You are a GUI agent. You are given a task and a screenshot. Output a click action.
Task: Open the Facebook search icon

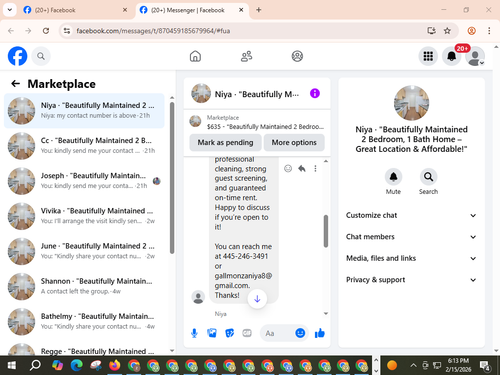pos(41,56)
